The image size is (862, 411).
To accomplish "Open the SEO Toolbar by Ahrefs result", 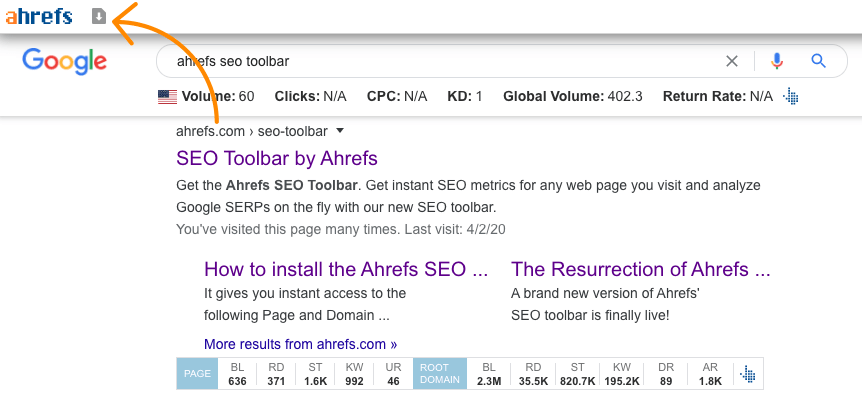I will [x=277, y=158].
